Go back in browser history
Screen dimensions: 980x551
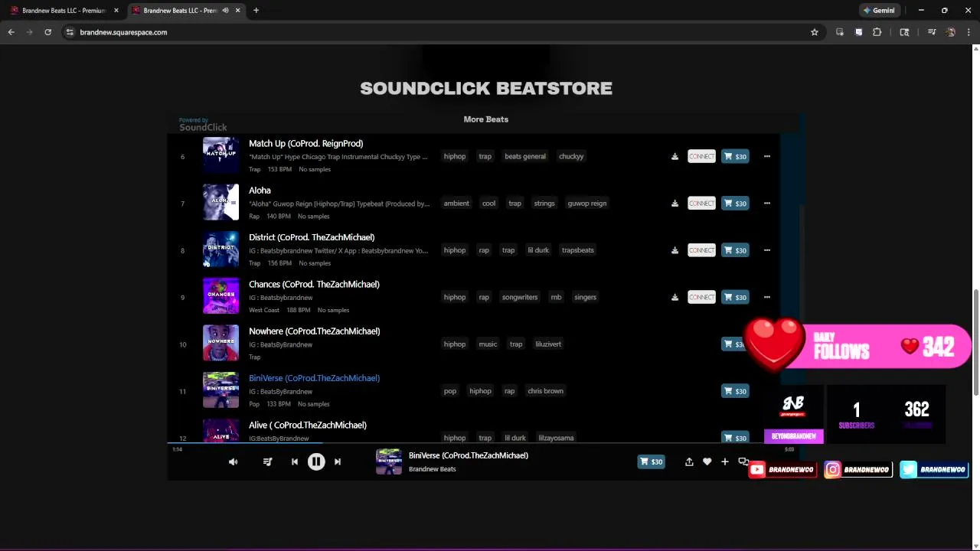(x=11, y=32)
